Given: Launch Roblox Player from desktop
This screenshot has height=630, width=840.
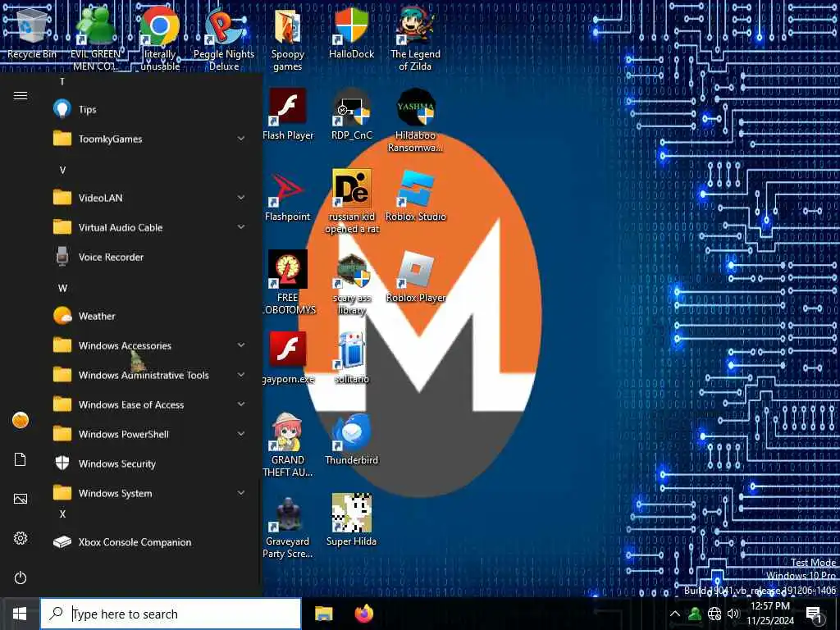Looking at the screenshot, I should click(x=415, y=276).
